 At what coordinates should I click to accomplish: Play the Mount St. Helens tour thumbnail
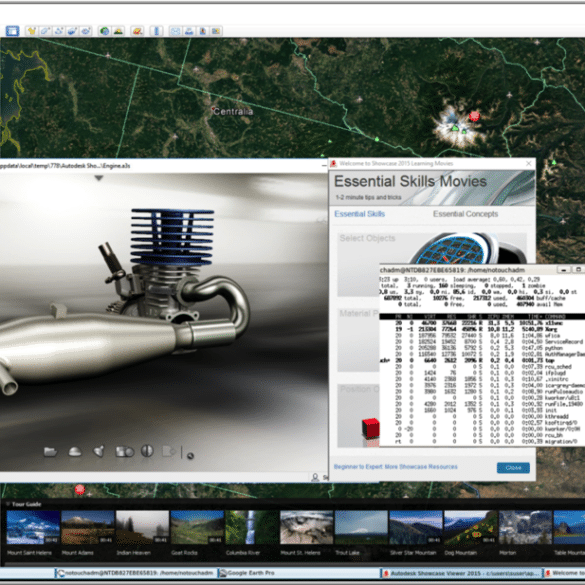[x=306, y=528]
